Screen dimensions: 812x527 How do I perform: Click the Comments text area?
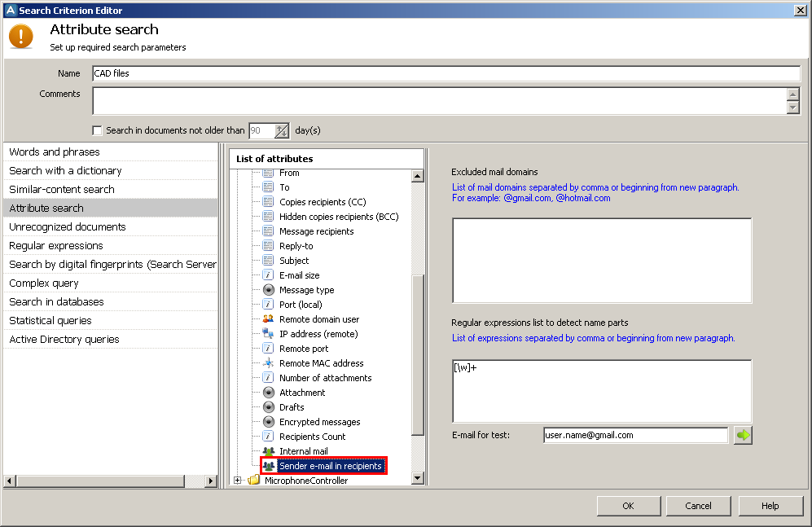pyautogui.click(x=440, y=101)
